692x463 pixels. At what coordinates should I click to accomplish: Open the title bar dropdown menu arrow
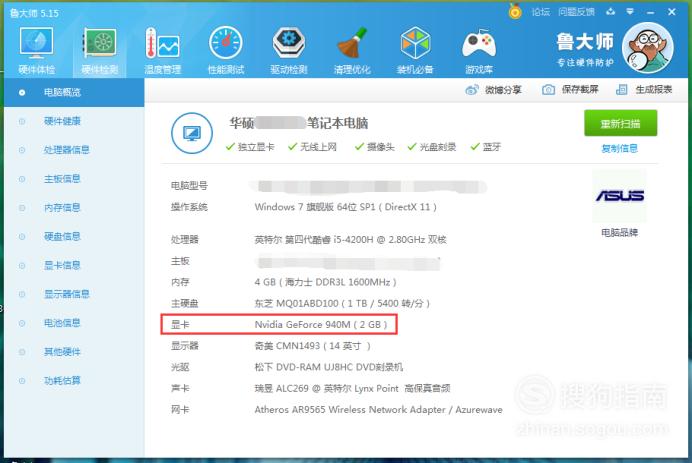click(630, 12)
